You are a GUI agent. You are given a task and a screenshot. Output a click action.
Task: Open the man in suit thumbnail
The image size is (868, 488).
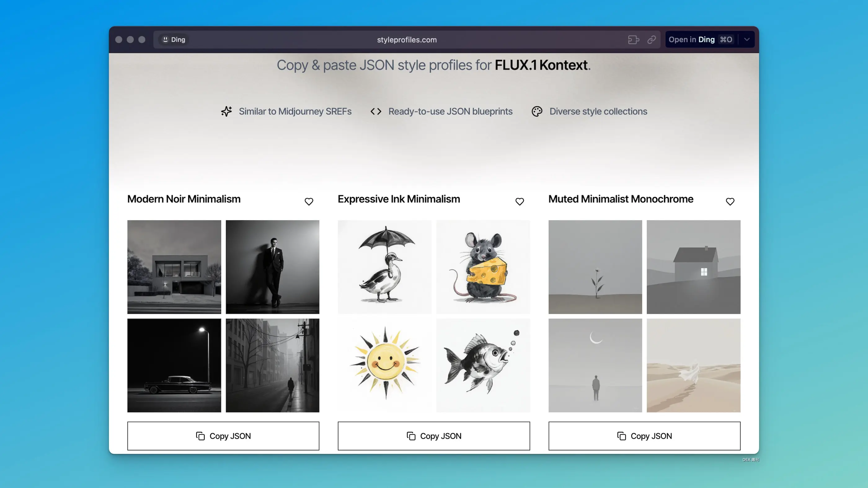pos(272,267)
